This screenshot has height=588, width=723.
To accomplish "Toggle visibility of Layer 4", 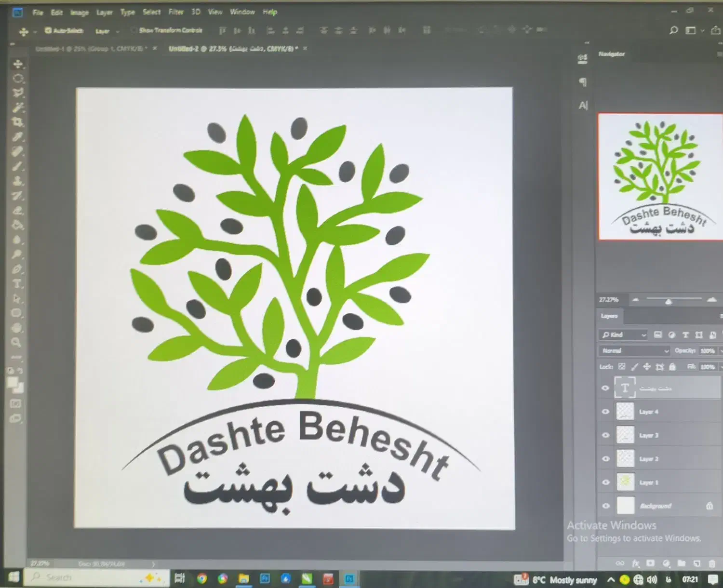I will (x=606, y=412).
